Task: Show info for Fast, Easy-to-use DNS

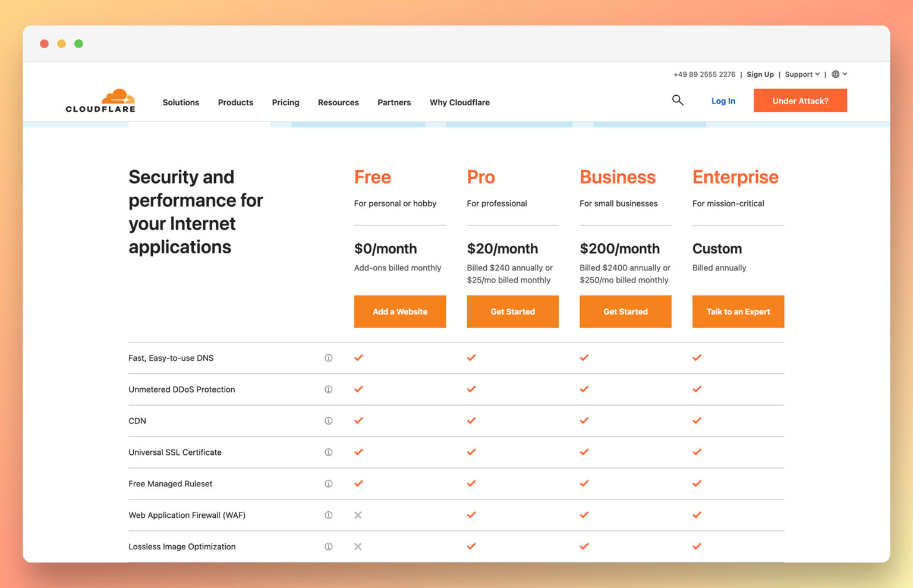Action: click(328, 358)
